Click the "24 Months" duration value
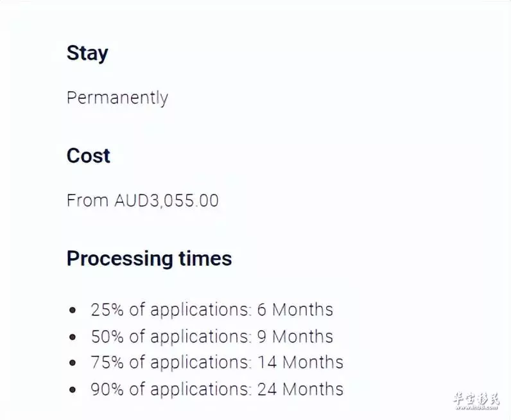Image resolution: width=511 pixels, height=420 pixels. pyautogui.click(x=300, y=389)
